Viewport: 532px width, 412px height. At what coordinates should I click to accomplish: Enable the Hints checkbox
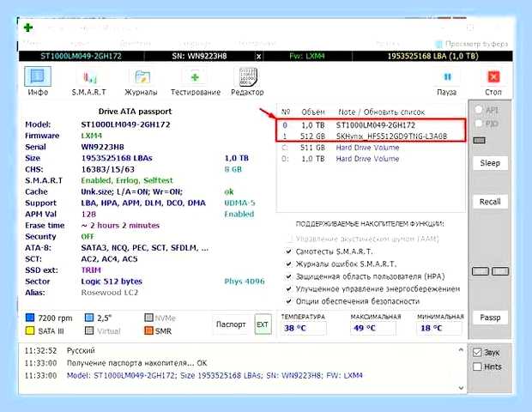click(x=477, y=367)
